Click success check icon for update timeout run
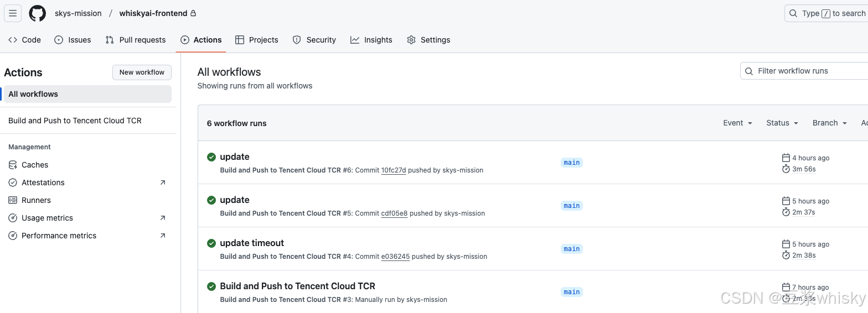Screen dimensions: 868x313 (x=211, y=243)
